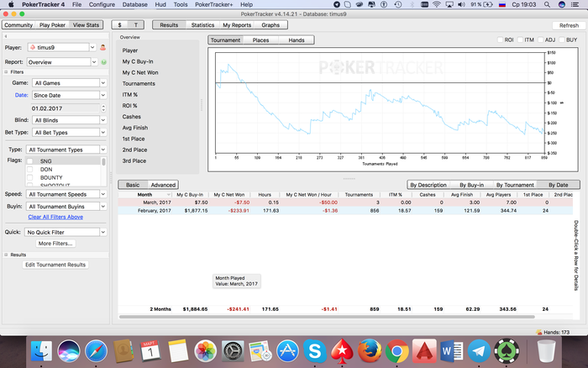Screen dimensions: 588x368
Task: Open Google Chrome from the Dock
Action: coord(396,351)
